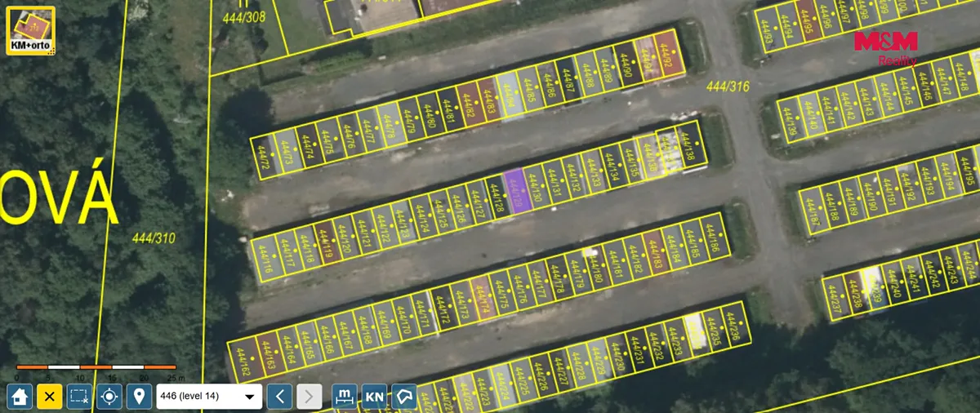Select parcel 444/316 label on the road
The height and width of the screenshot is (413, 980).
[x=728, y=86]
